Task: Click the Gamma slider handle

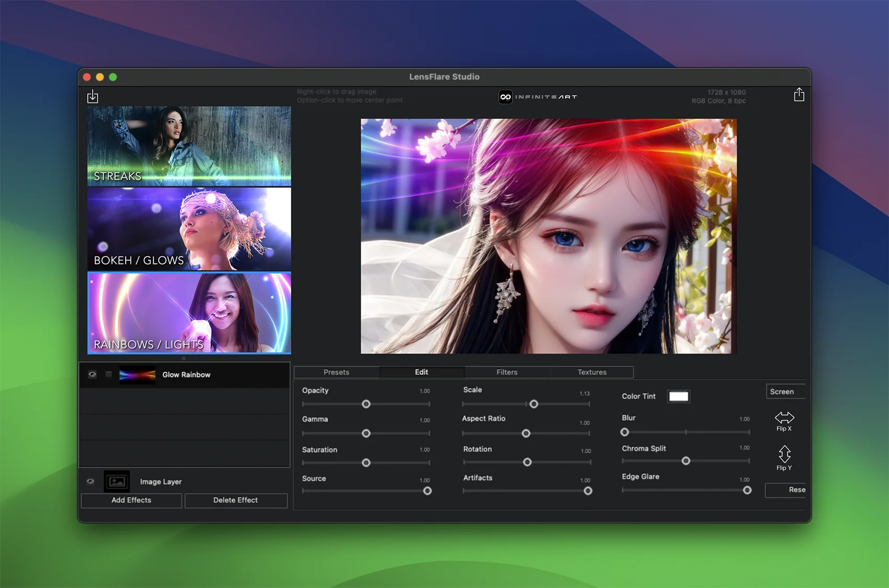Action: coord(366,433)
